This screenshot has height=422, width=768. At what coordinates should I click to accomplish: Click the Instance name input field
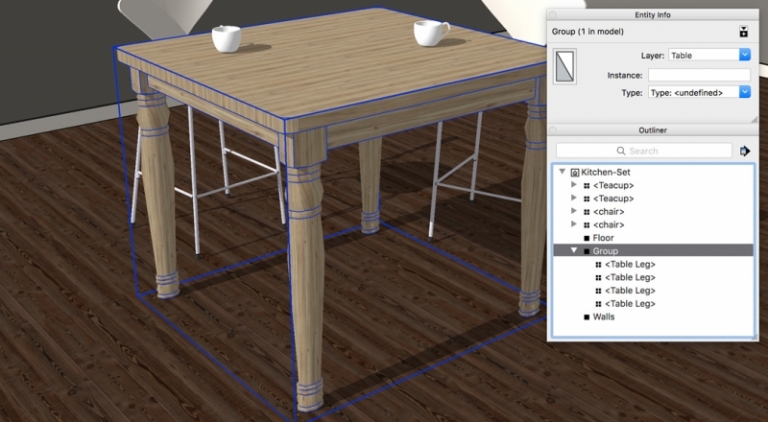pos(699,75)
